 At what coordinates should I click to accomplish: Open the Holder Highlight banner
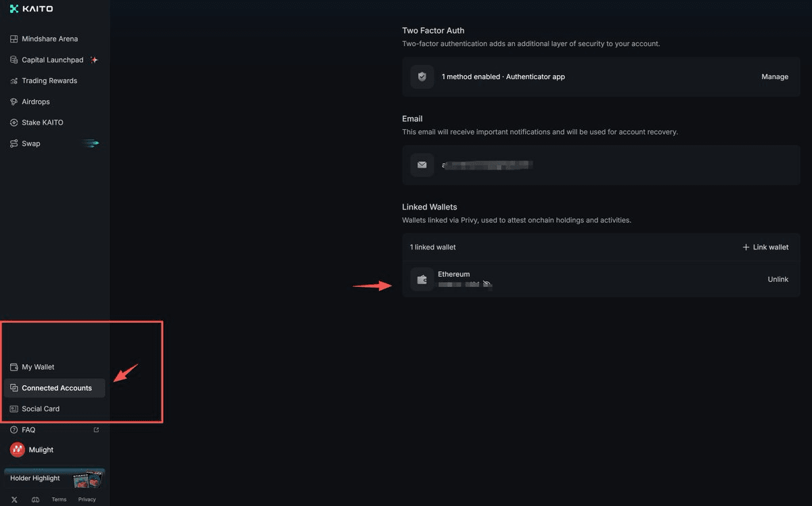click(x=54, y=478)
